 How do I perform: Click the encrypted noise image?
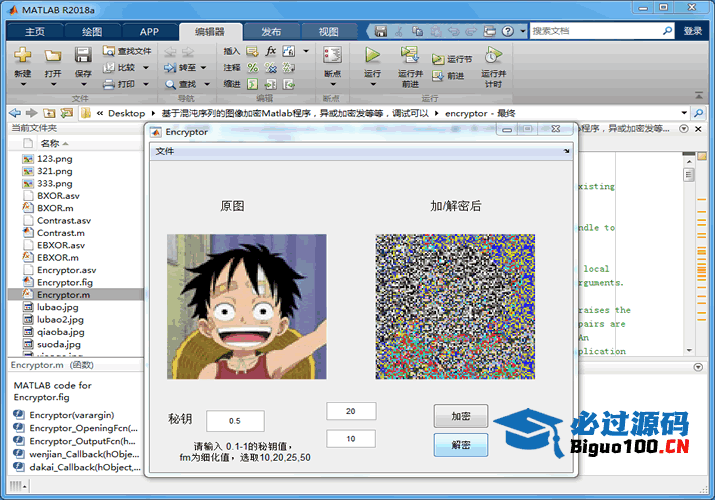[455, 307]
